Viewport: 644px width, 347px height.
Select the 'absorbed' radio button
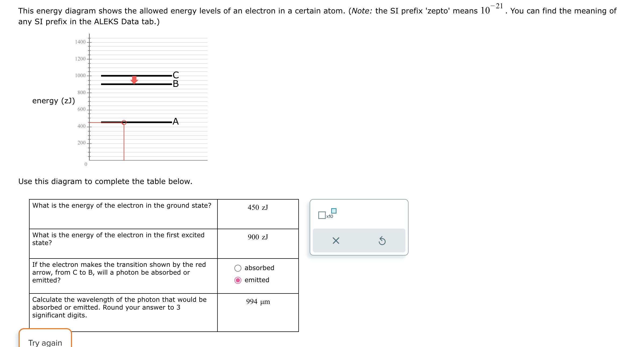tap(238, 268)
